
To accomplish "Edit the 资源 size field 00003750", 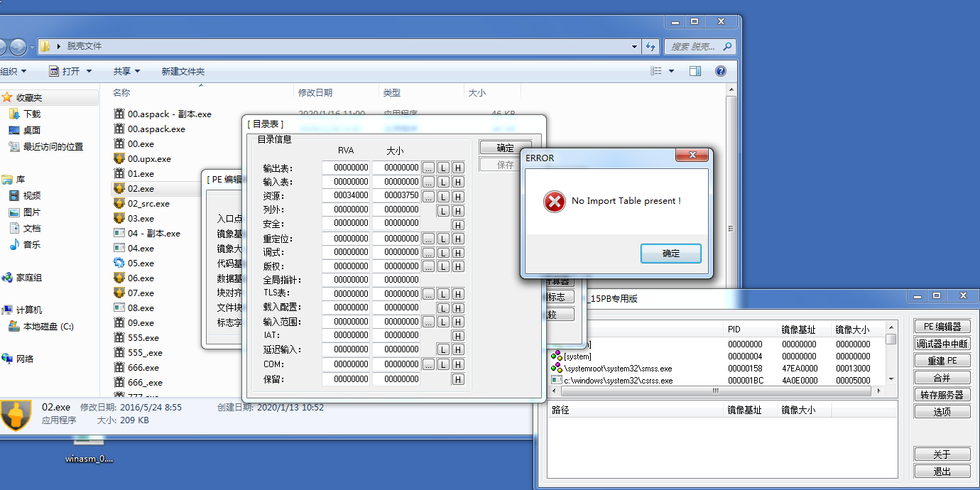I will coord(396,195).
